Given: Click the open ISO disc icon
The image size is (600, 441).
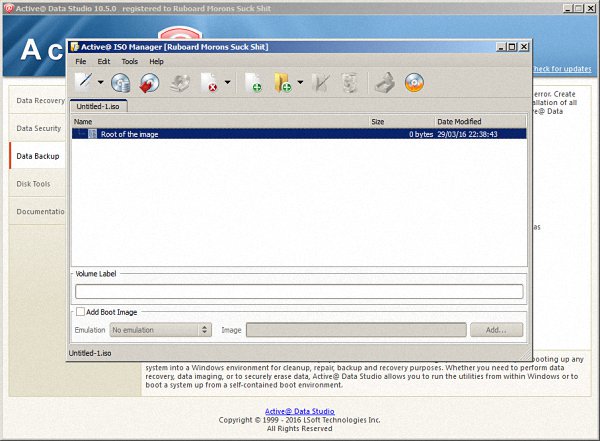Looking at the screenshot, I should (x=120, y=83).
